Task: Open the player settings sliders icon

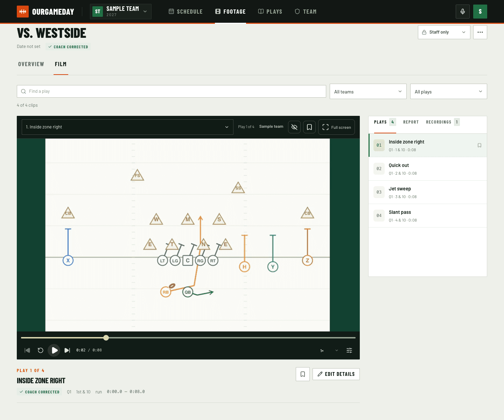Action: (349, 350)
